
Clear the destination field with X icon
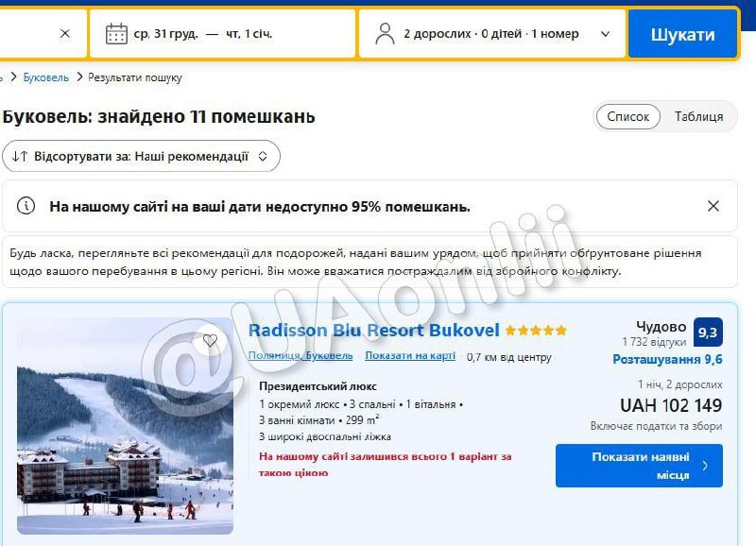[x=65, y=34]
